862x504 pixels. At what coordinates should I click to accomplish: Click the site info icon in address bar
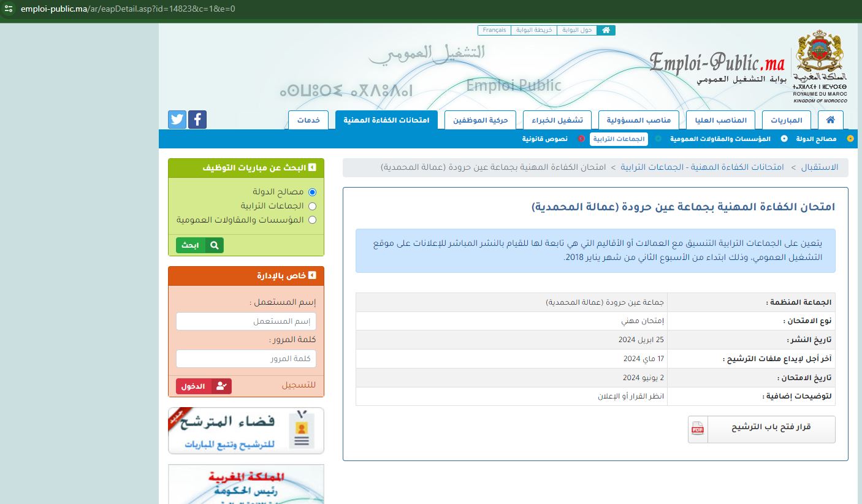coord(9,9)
